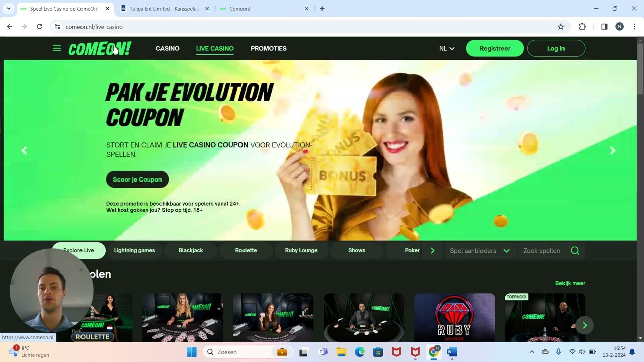Click the Registreer button
Screen dimensions: 644x362
click(x=495, y=48)
